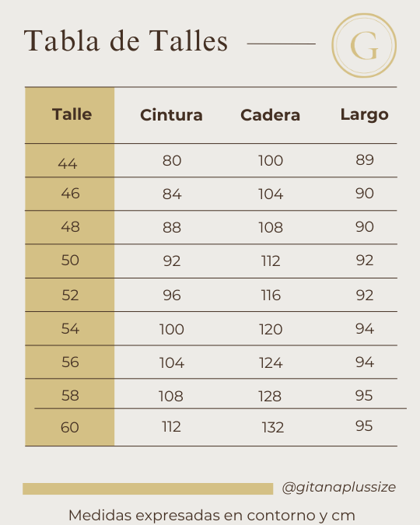
Task: Click the Tabla de Talles title
Action: (125, 41)
